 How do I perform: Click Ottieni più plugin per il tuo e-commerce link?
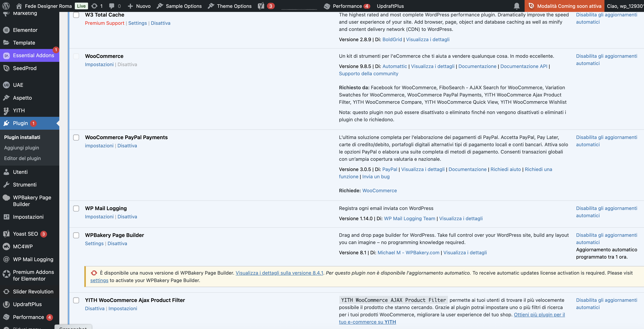452,318
